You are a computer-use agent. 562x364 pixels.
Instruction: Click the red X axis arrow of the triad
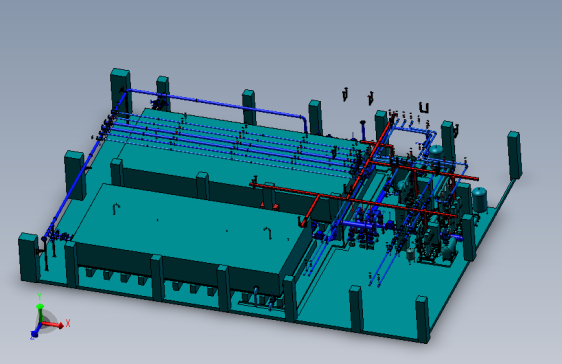(54, 325)
